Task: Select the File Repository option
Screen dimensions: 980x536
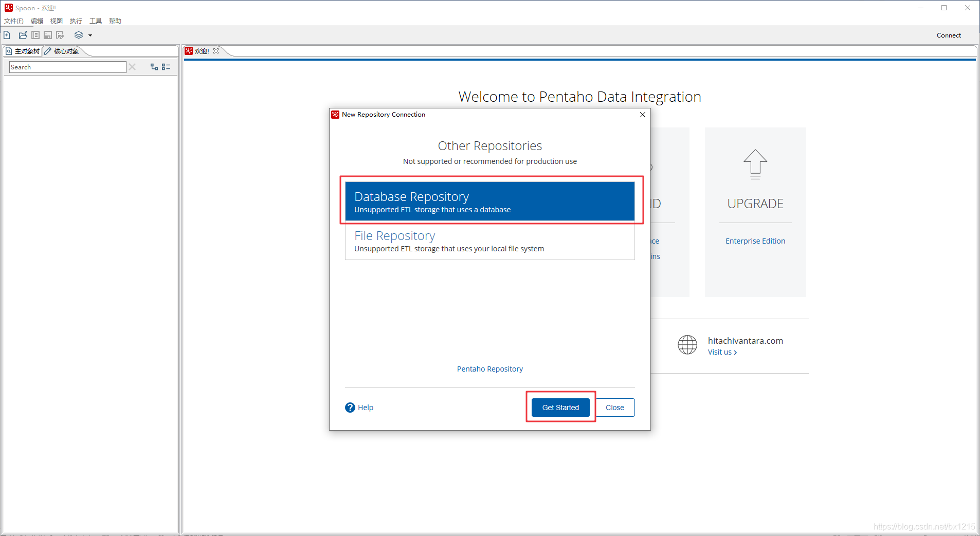Action: [489, 241]
